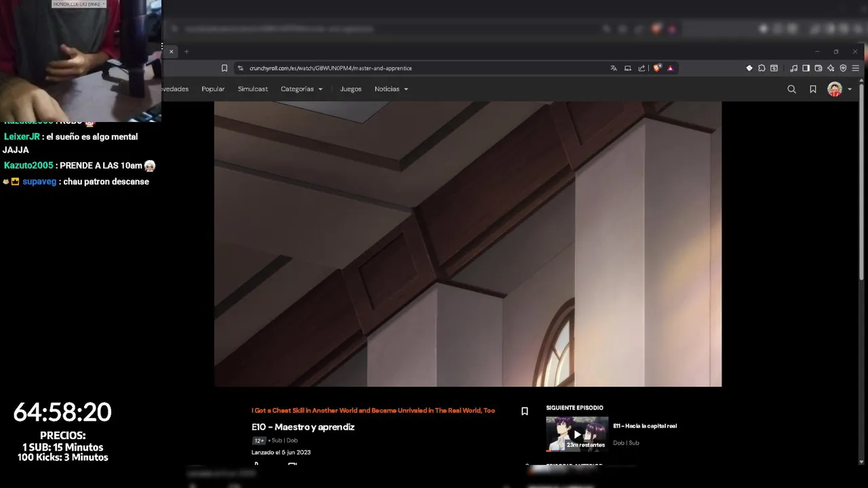
Task: Click the Crunchyroll profile avatar
Action: [835, 89]
